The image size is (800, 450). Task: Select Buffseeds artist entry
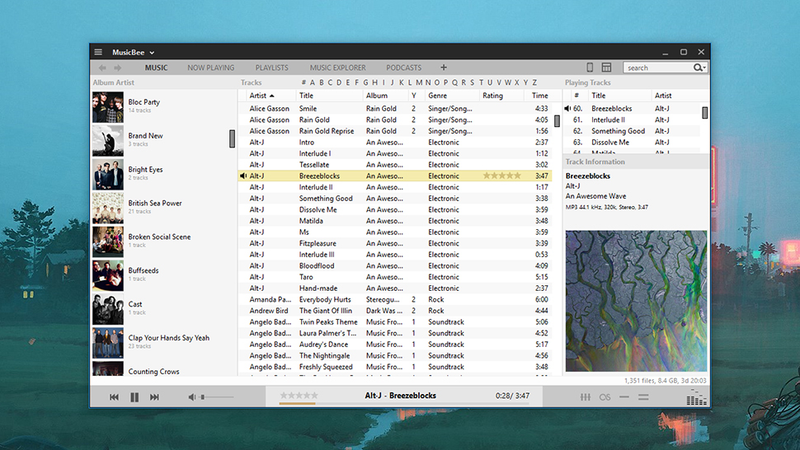[x=162, y=275]
